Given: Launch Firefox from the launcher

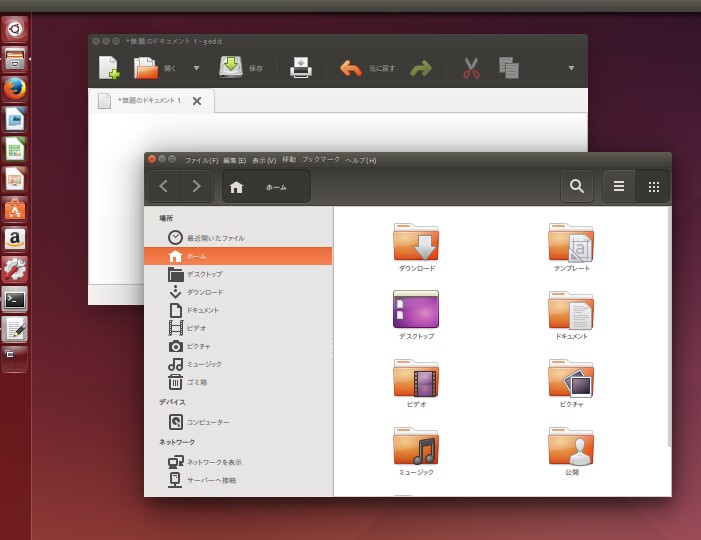Looking at the screenshot, I should [15, 89].
